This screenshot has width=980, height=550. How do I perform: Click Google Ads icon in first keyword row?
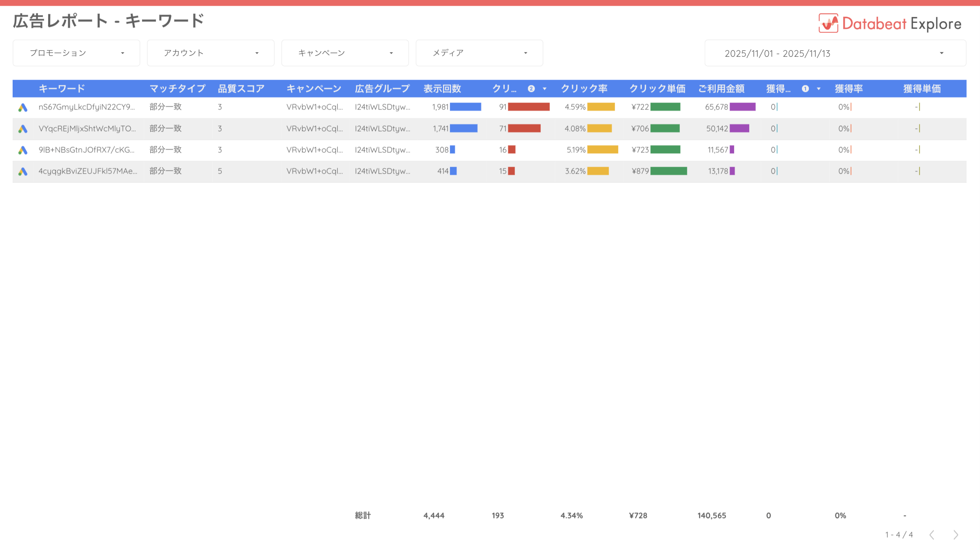(x=23, y=107)
